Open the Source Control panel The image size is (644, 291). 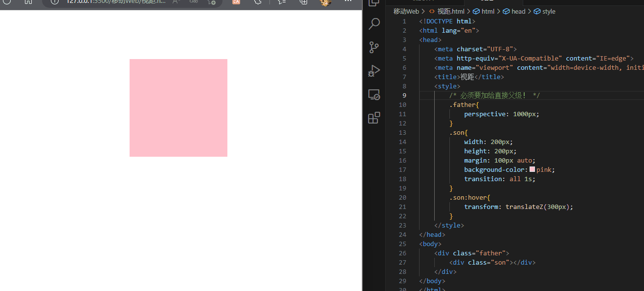pyautogui.click(x=374, y=47)
